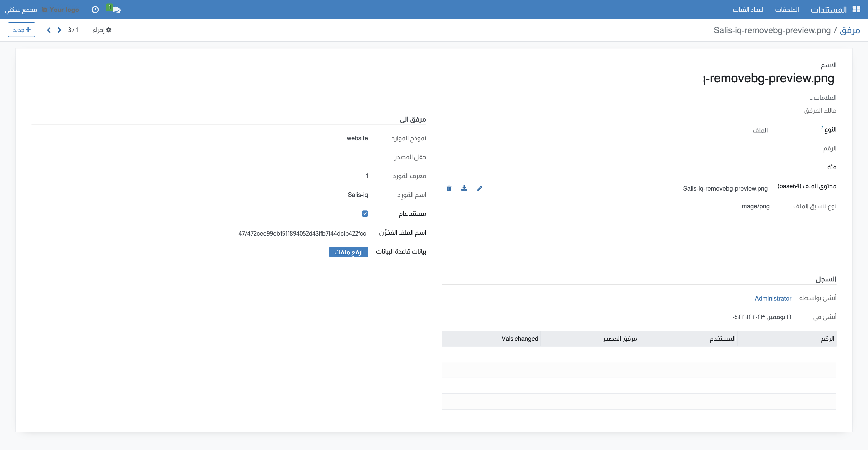Download Salis-iq-removebg-preview.png file
The height and width of the screenshot is (450, 868).
click(x=464, y=188)
